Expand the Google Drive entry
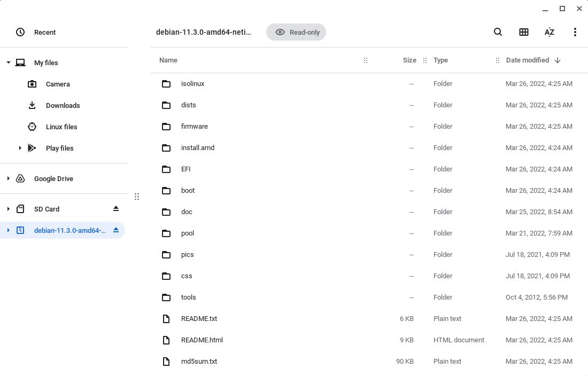588x376 pixels. click(x=9, y=178)
